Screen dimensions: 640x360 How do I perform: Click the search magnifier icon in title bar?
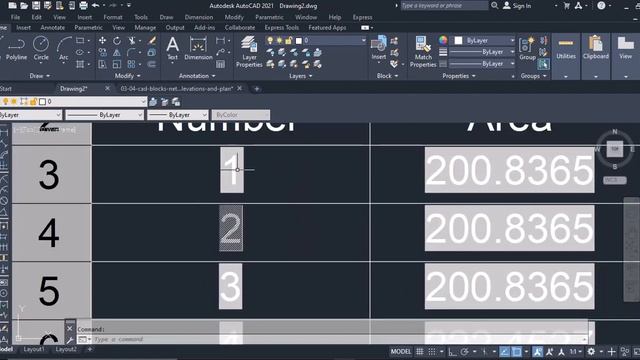tap(494, 5)
